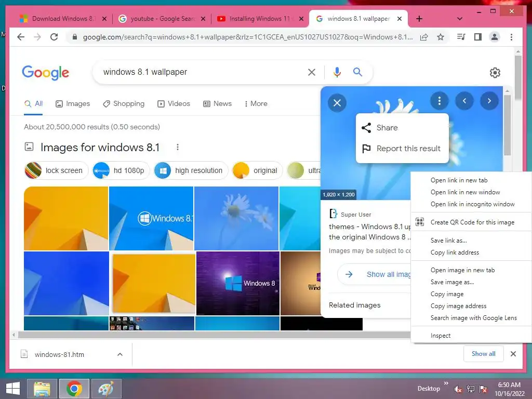Switch to the youtube - Google Search tab

coord(162,19)
